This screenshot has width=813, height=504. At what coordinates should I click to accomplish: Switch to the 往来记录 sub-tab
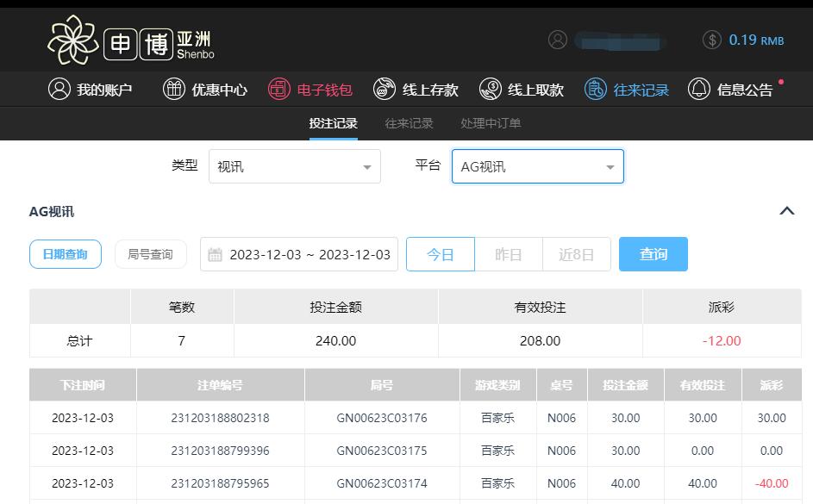(x=409, y=123)
